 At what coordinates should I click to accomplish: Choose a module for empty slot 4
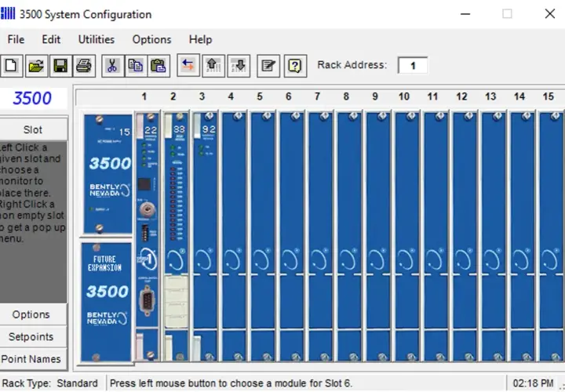pyautogui.click(x=234, y=236)
